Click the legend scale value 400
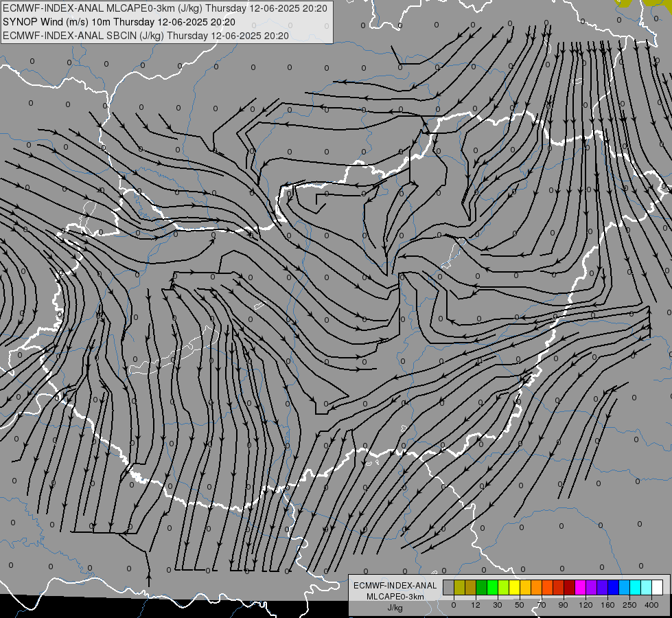Screen dimensions: 672x618 tap(651, 605)
